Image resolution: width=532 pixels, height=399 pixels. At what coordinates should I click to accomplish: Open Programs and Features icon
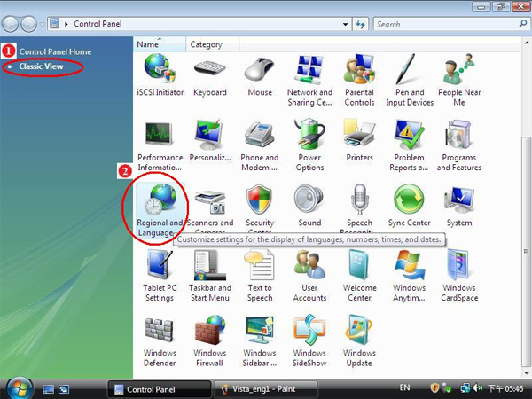(x=458, y=135)
